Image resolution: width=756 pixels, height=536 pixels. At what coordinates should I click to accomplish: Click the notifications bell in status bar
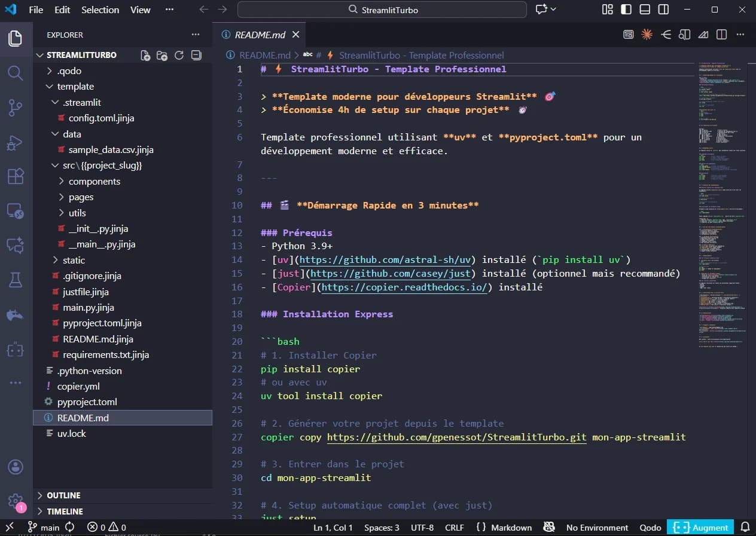point(745,527)
